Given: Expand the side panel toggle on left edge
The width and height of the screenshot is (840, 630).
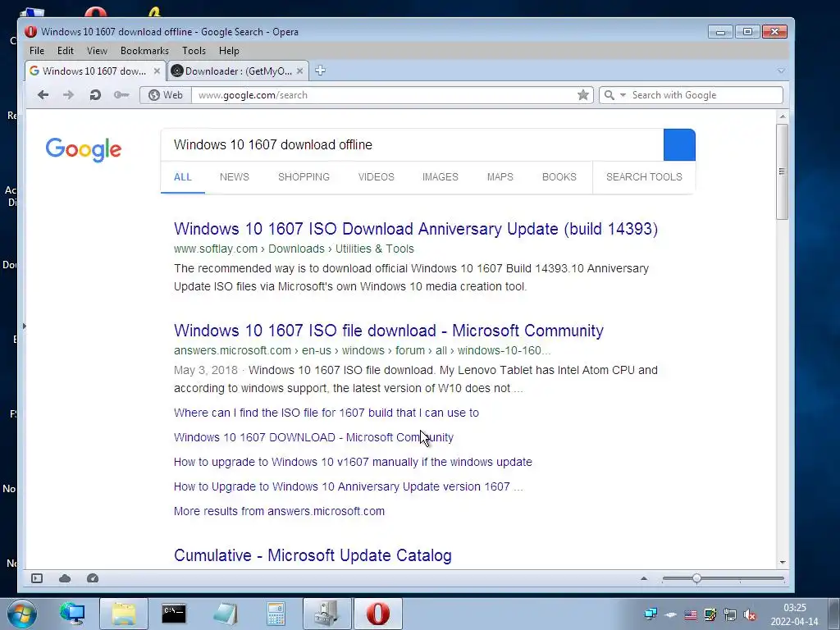Looking at the screenshot, I should coord(24,326).
